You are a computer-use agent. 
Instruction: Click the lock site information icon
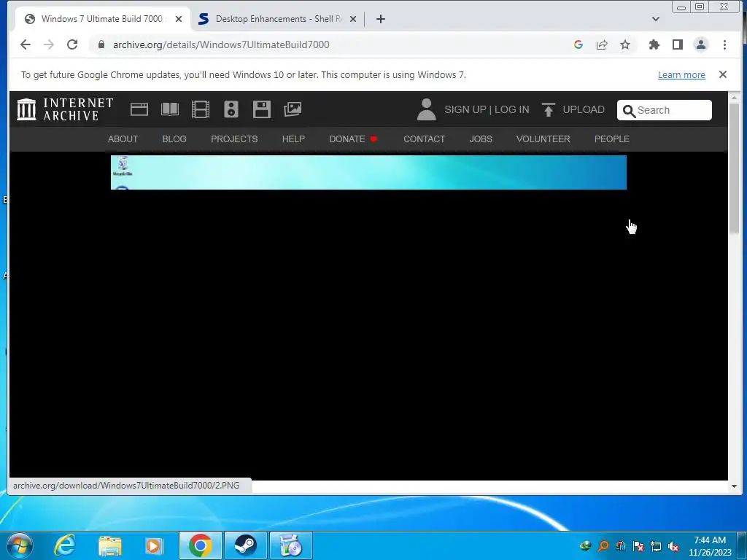(x=101, y=44)
